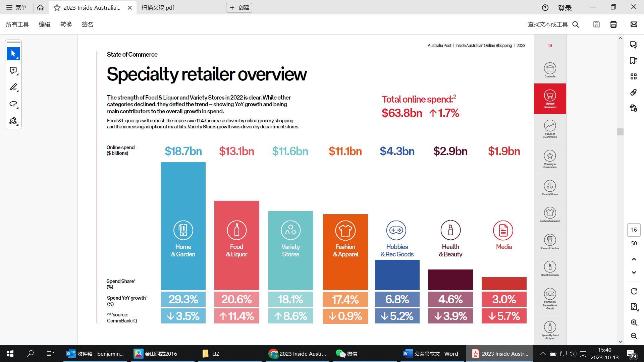
Task: Activate the freehand draw lasso tool
Action: 13,104
